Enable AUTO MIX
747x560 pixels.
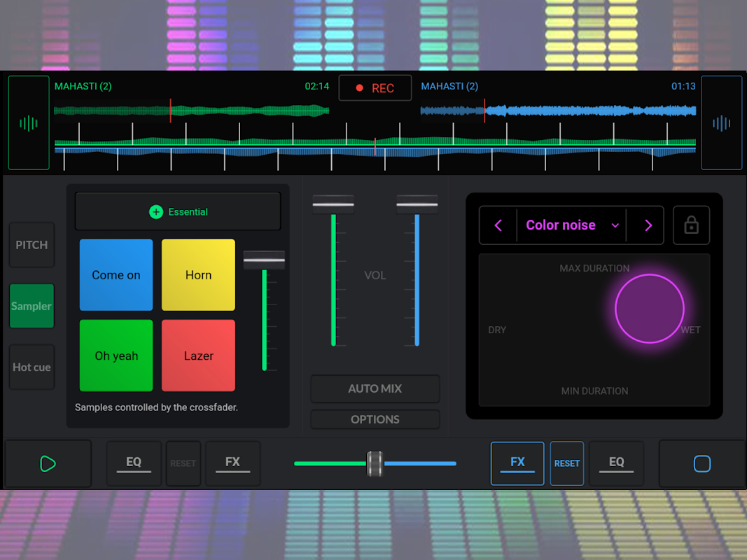click(x=375, y=388)
